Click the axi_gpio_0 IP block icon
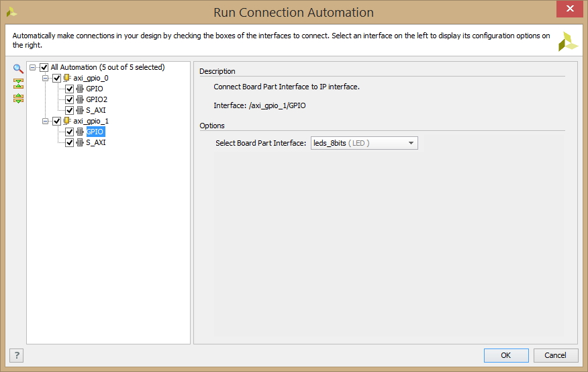Viewport: 588px width, 372px height. coord(66,78)
